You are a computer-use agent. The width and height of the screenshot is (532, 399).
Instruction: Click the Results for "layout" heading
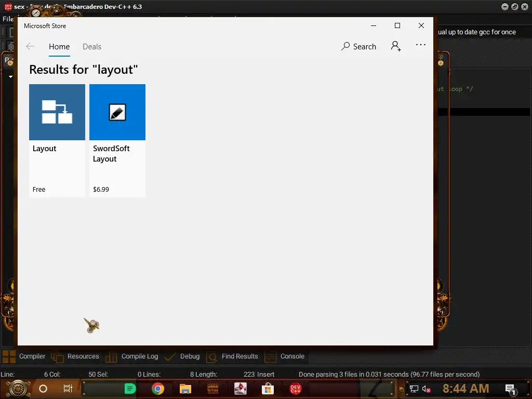[x=84, y=70]
